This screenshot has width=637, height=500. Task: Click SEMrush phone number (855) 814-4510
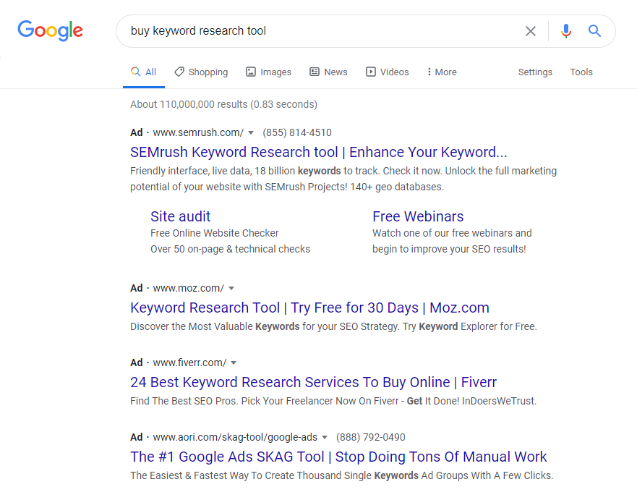pos(297,133)
